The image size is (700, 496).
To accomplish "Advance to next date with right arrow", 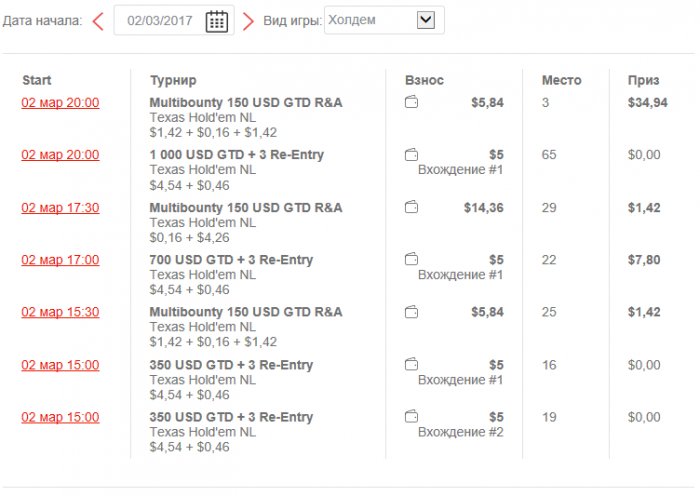I will [248, 21].
